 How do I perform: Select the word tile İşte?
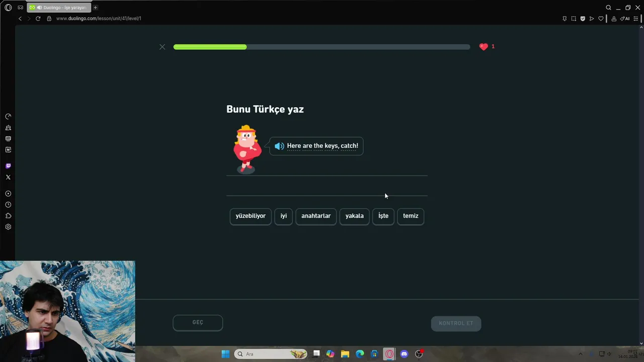pyautogui.click(x=383, y=216)
